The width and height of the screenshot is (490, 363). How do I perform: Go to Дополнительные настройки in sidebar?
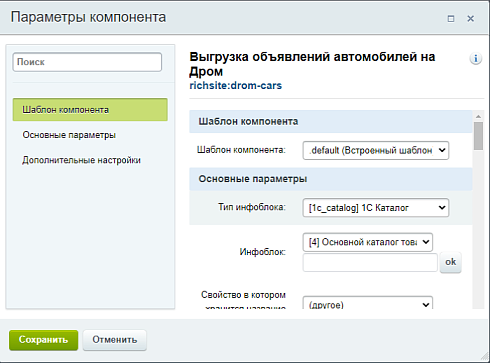81,160
